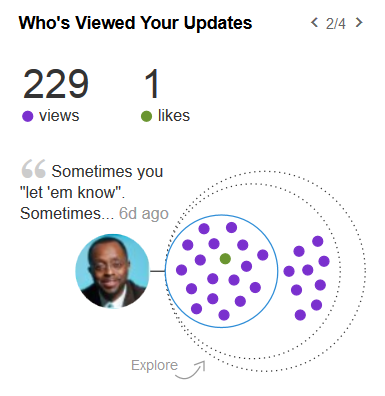Click the curved Explore arrow icon
385x396 pixels.
coord(191,370)
